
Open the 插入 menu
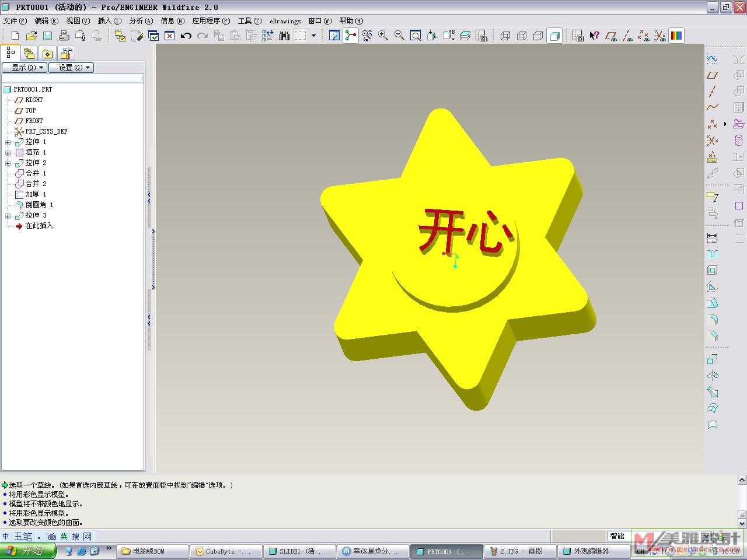point(109,21)
